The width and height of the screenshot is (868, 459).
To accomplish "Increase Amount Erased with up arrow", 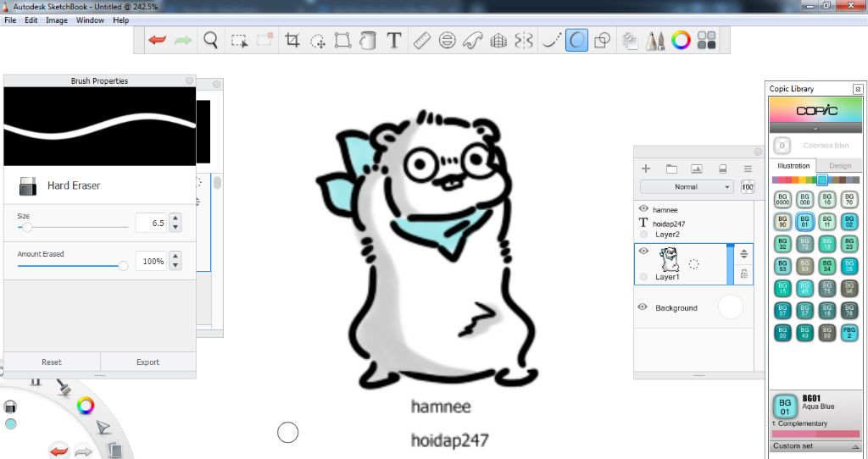I will tap(175, 256).
